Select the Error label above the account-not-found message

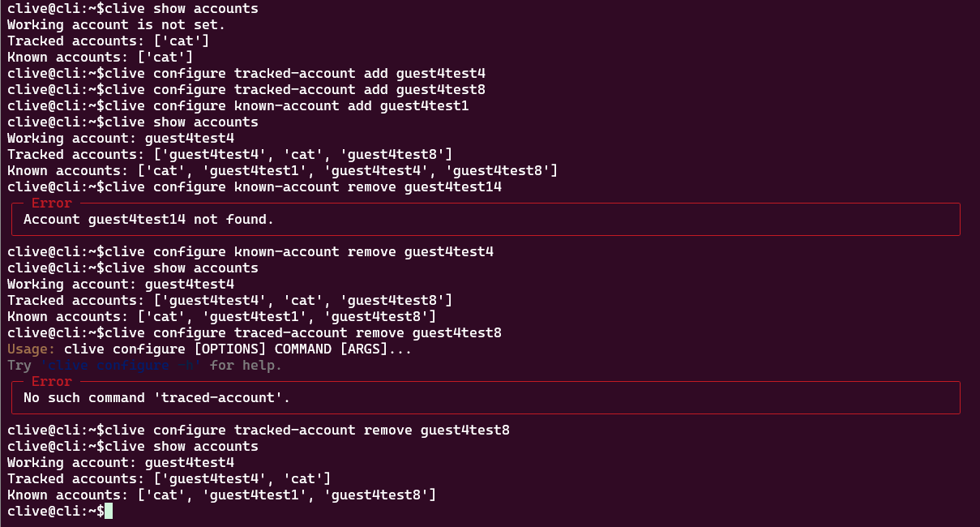pyautogui.click(x=51, y=203)
